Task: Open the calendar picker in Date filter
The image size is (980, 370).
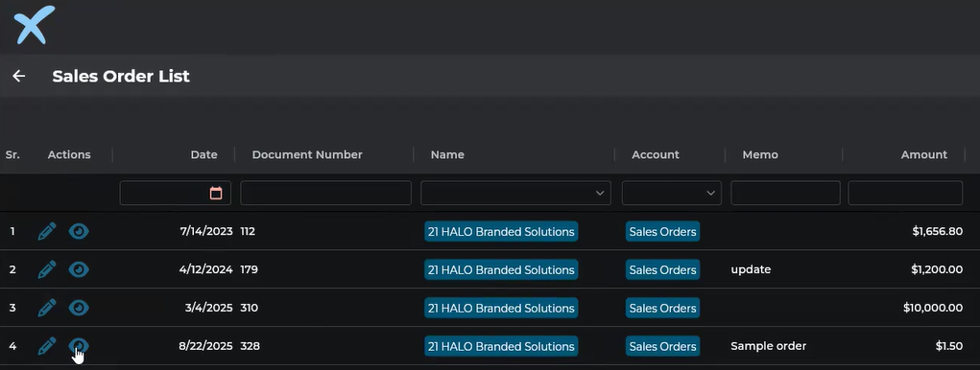Action: pyautogui.click(x=216, y=193)
